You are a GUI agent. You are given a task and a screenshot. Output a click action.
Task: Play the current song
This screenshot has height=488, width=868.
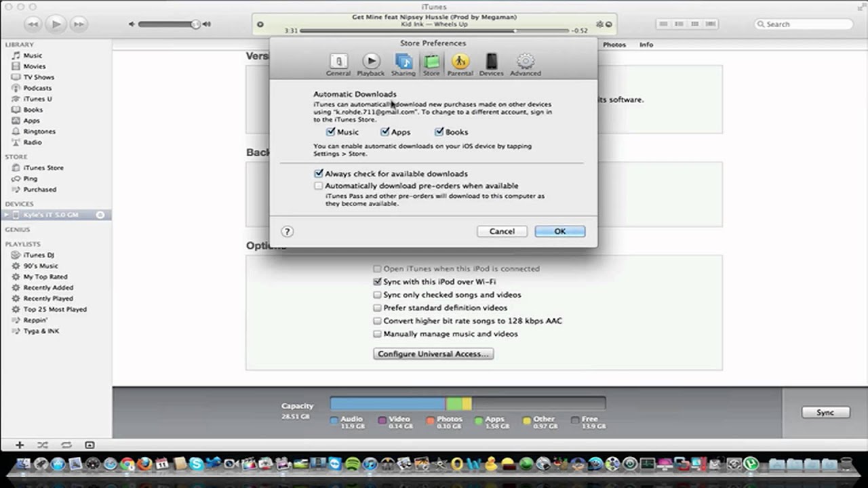56,24
